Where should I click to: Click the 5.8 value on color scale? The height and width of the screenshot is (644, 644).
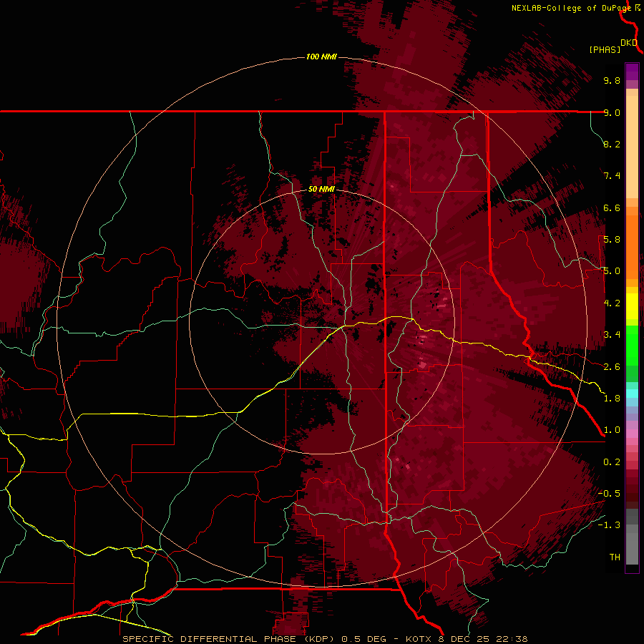pos(612,240)
